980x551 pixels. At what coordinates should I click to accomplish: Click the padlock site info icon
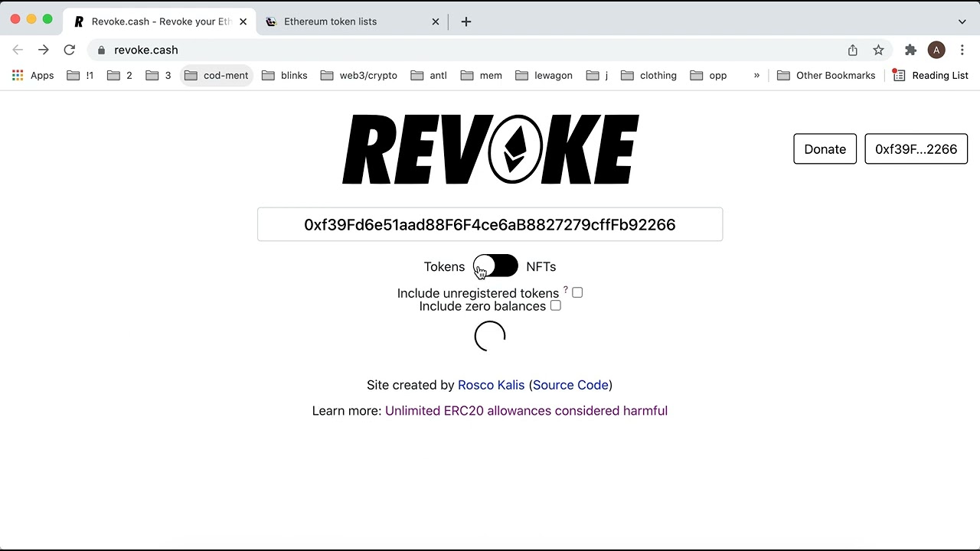[x=101, y=50]
